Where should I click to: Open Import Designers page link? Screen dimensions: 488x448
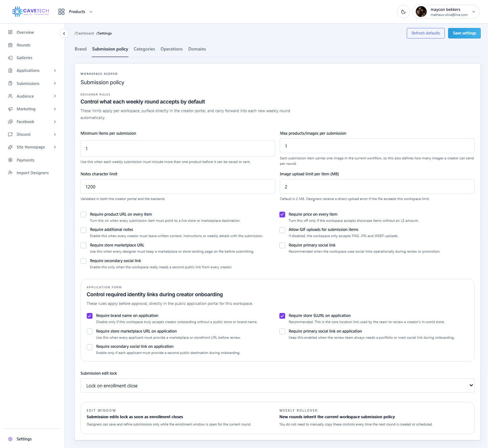click(32, 173)
